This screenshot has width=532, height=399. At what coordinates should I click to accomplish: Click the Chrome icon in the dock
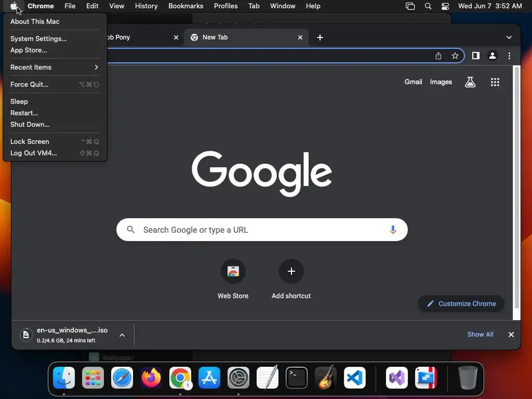[x=180, y=378]
